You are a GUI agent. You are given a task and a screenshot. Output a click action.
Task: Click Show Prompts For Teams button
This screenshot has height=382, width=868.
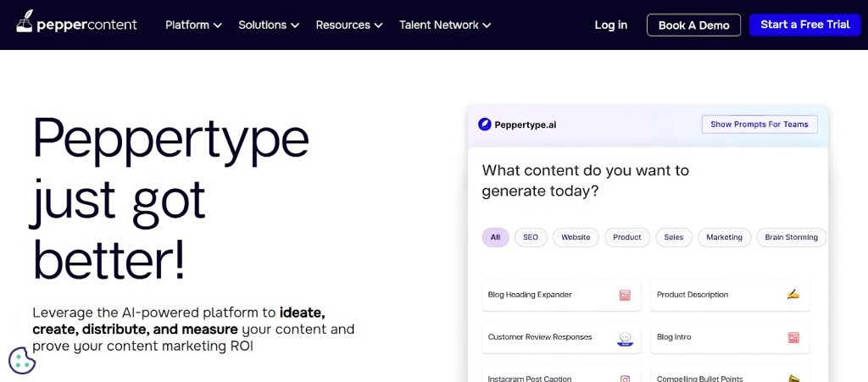[759, 125]
